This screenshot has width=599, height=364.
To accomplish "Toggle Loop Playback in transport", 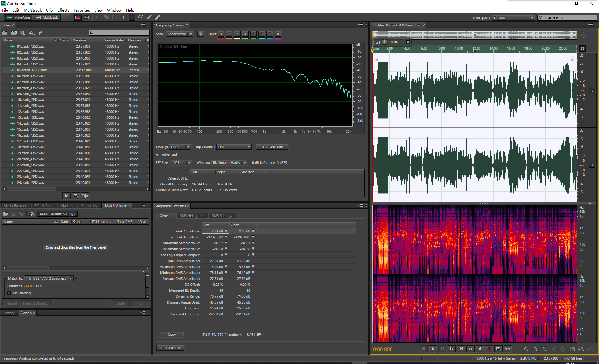I will [499, 349].
